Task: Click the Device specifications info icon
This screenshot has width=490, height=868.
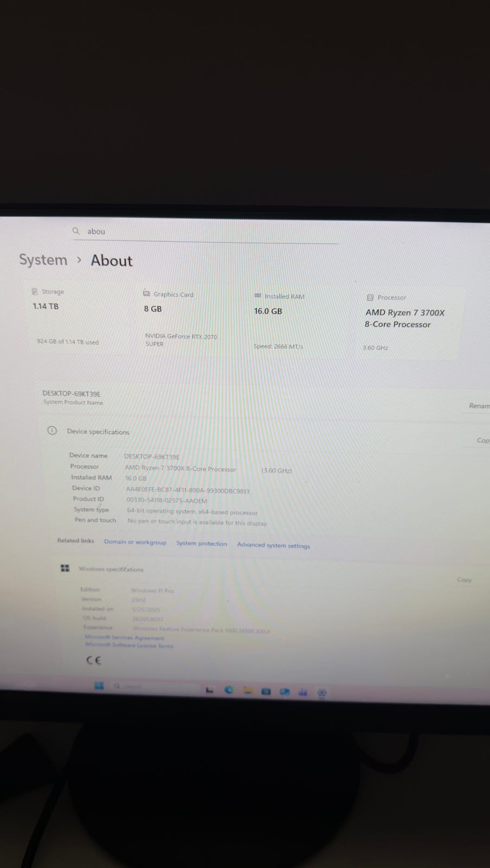Action: click(52, 431)
